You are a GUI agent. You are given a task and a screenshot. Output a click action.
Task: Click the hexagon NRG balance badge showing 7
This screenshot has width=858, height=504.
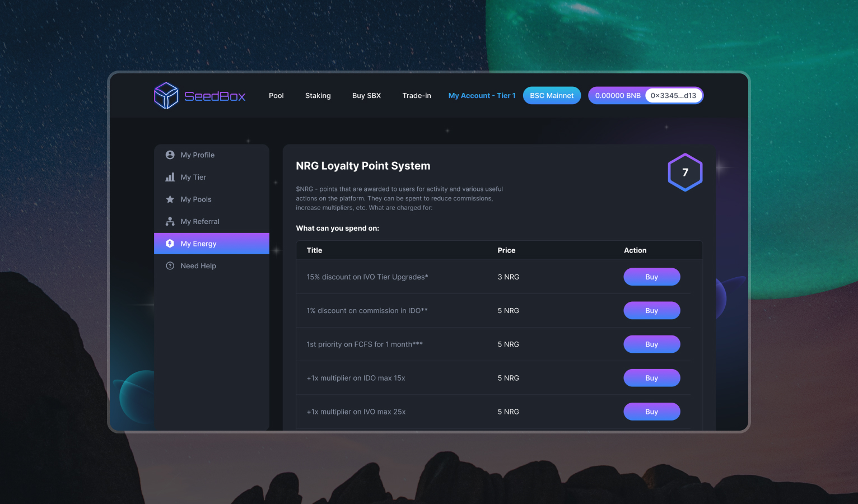(x=685, y=172)
